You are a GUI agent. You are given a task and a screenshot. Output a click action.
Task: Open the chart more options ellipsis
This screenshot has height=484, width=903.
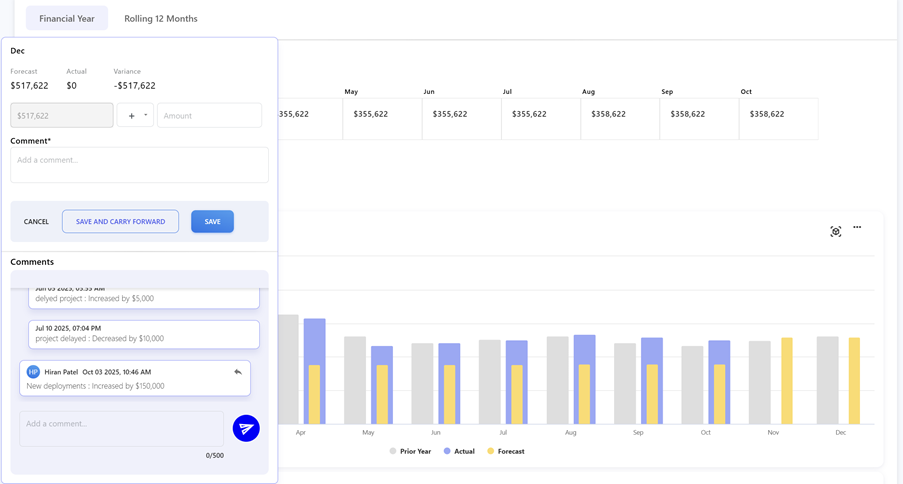[857, 227]
